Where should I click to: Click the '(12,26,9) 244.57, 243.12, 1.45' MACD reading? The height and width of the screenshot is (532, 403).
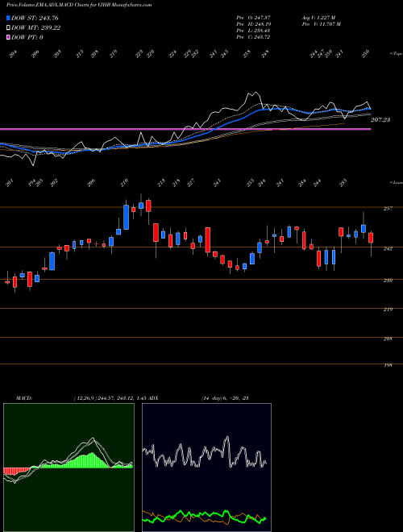pos(110,398)
